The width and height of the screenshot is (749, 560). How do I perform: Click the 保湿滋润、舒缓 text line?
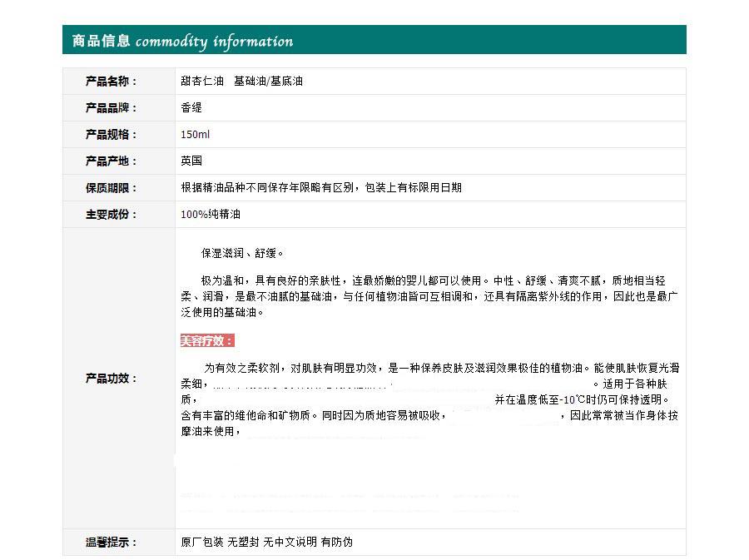pyautogui.click(x=242, y=253)
